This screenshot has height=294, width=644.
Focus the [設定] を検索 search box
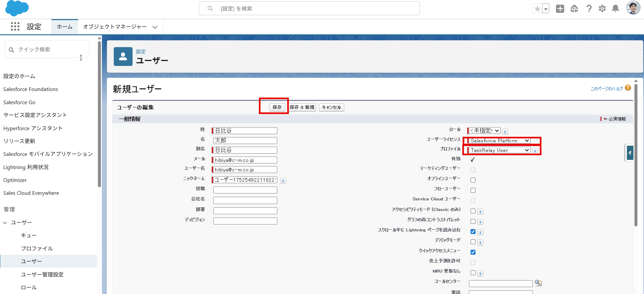[309, 9]
